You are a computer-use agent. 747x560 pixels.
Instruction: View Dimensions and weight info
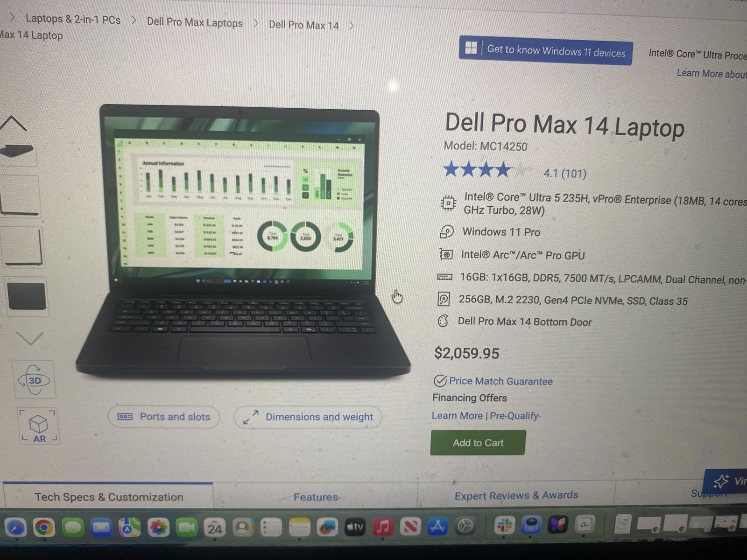pos(308,417)
